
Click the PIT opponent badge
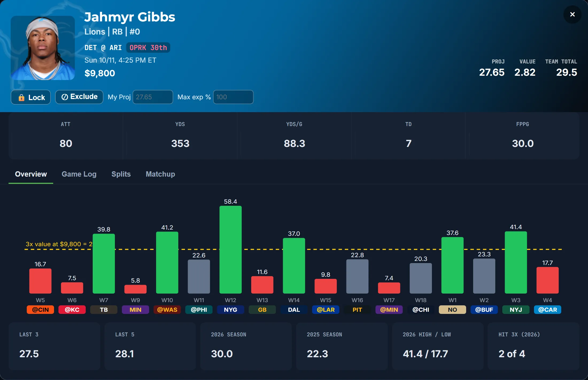357,310
